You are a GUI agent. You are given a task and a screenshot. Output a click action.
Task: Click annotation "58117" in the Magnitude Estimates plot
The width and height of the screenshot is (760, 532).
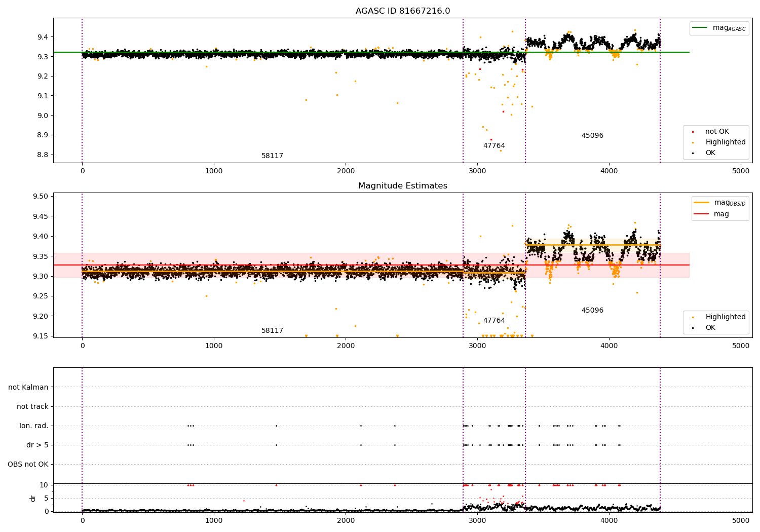(272, 331)
